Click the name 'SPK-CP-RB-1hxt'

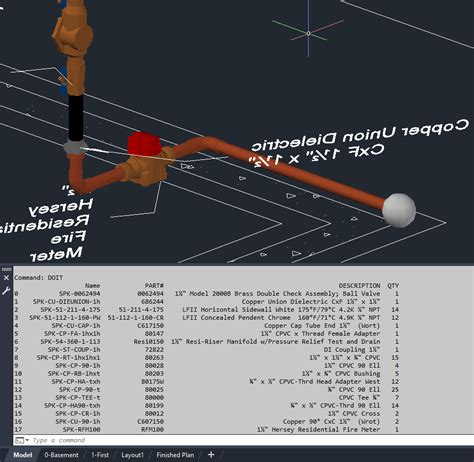74,374
